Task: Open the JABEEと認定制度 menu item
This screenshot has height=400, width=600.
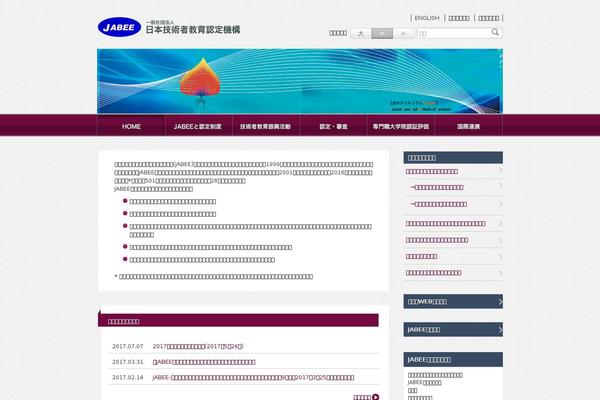Action: click(198, 126)
